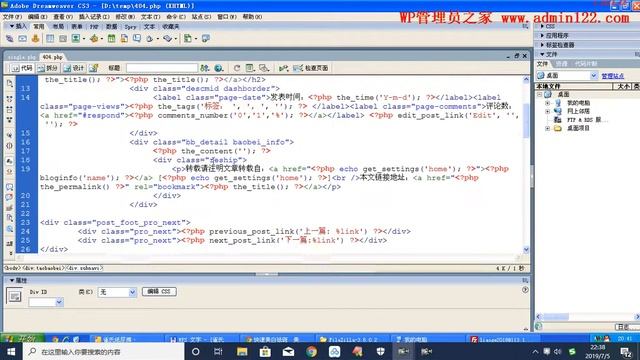Screen dimensions: 640x360
Task: Expand the 应用程序 panel group
Action: [x=542, y=36]
